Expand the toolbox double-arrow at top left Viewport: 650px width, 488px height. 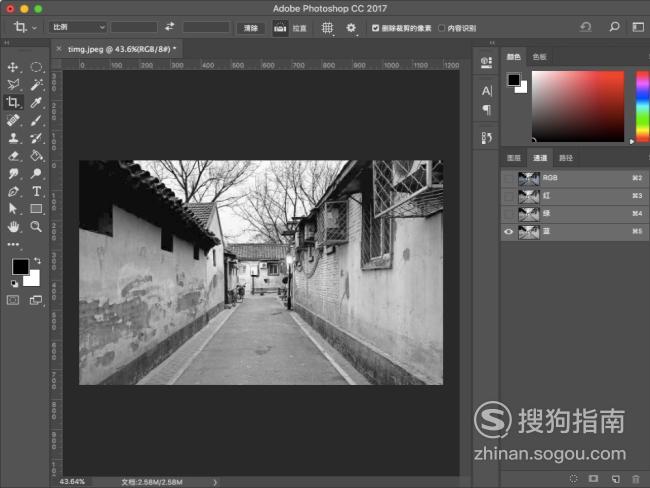pos(7,42)
